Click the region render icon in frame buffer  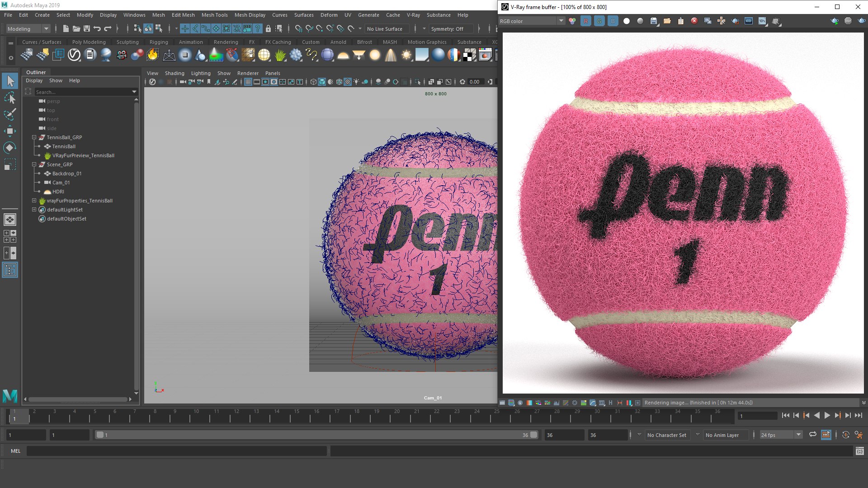point(735,21)
